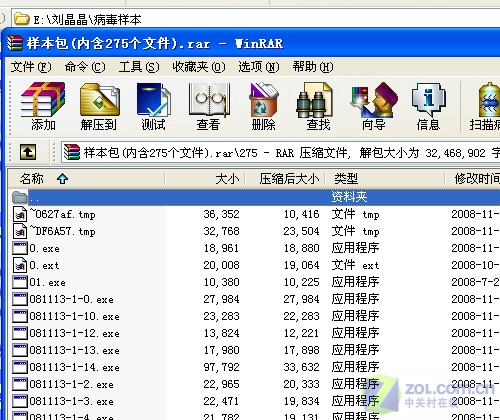Click folder icon in E:\刘晶晶 address bar
Screen dimensions: 500x420
tap(21, 19)
